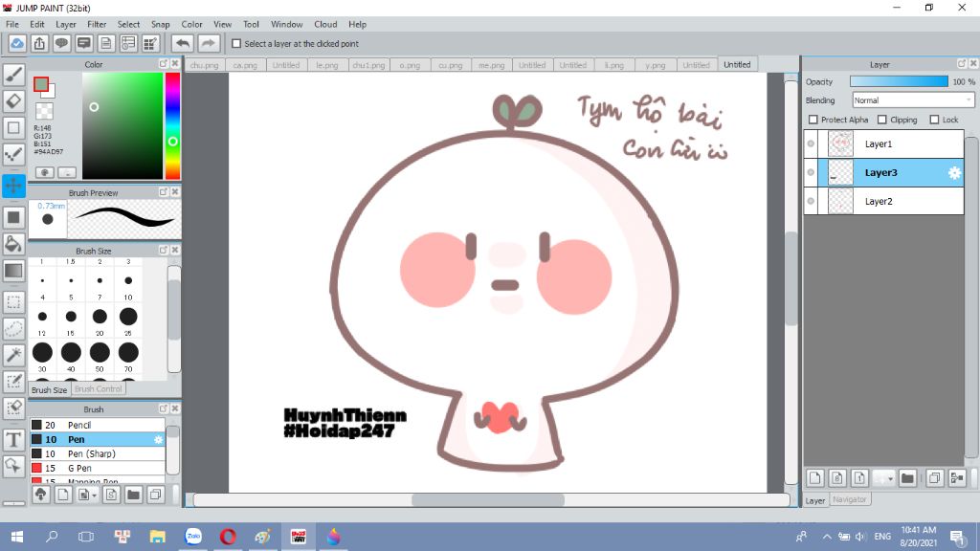The image size is (980, 551).
Task: Click the export share icon
Action: (x=39, y=43)
